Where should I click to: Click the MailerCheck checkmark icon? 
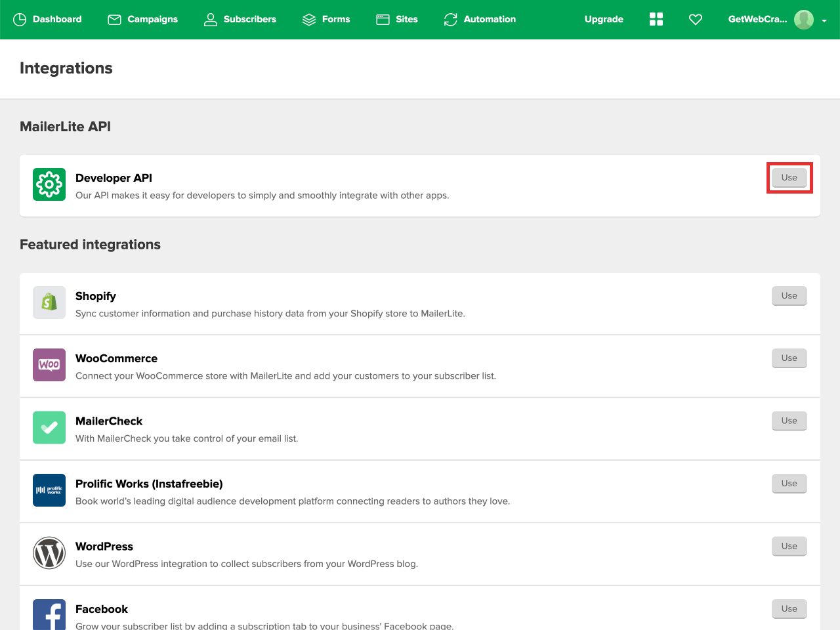pos(49,428)
